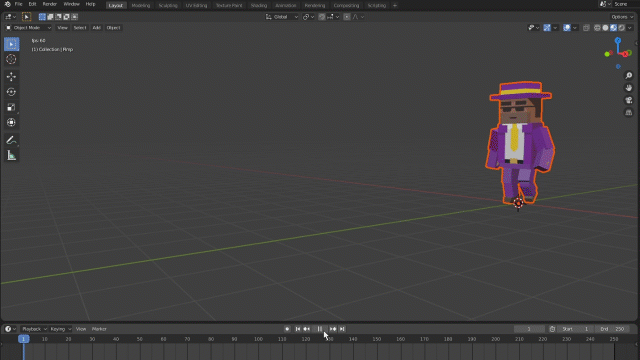640x360 pixels.
Task: Select the Move tool
Action: click(11, 76)
